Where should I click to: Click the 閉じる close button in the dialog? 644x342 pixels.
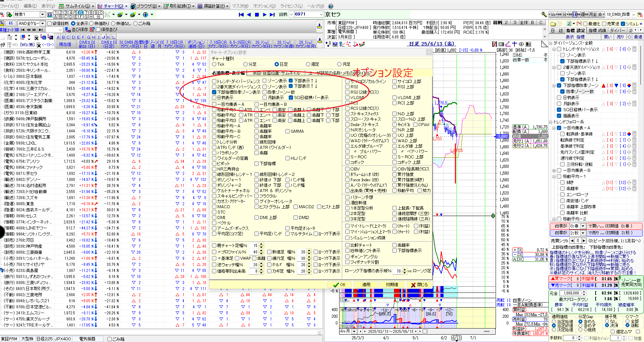point(419,285)
